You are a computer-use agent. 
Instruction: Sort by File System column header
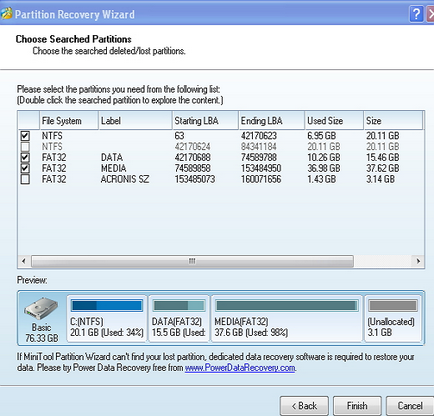point(69,121)
